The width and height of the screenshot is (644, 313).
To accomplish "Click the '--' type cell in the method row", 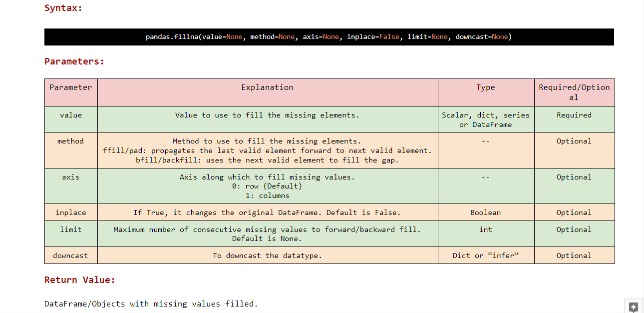I will (x=486, y=150).
